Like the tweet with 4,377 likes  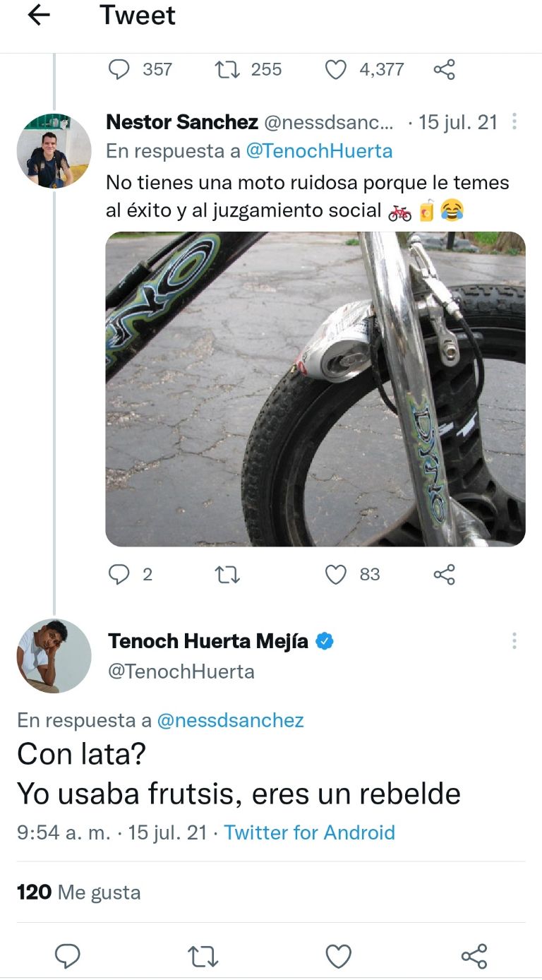(x=335, y=69)
